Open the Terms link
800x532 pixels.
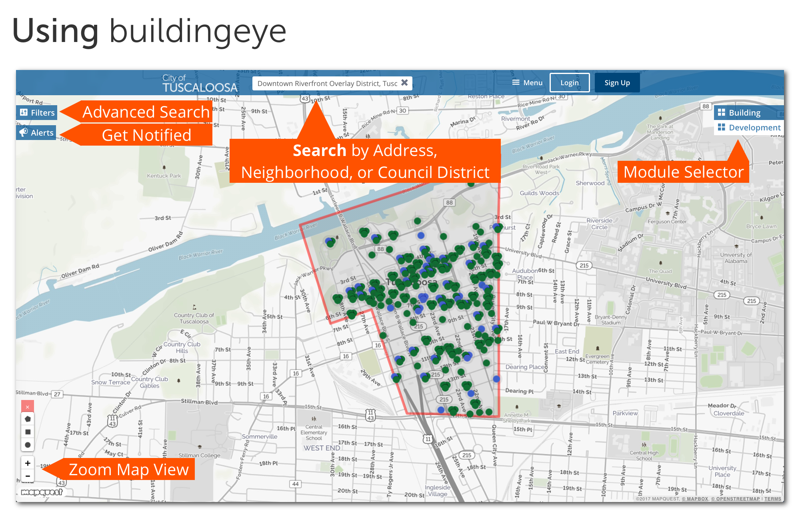[772, 499]
